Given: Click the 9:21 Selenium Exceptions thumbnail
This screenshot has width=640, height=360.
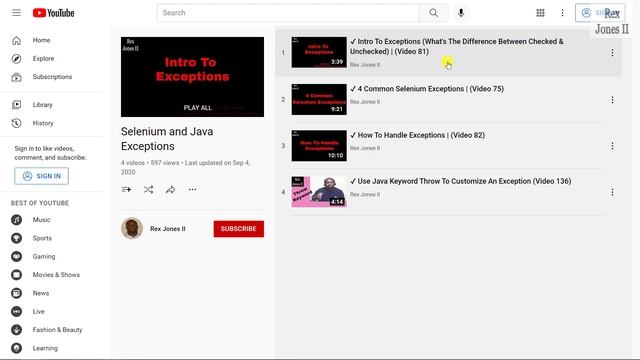Looking at the screenshot, I should coord(319,100).
